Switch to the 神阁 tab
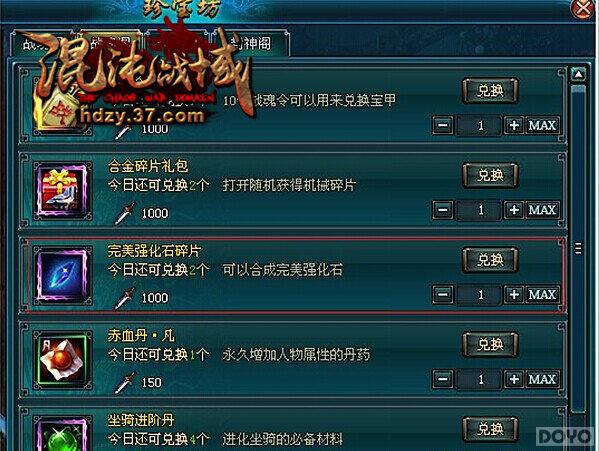Viewport: 599px width, 451px height. [250, 43]
